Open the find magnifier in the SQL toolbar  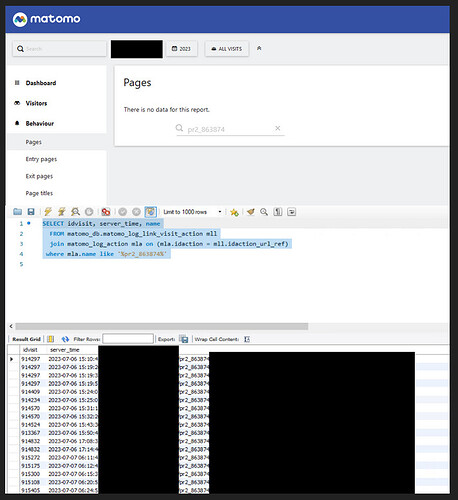tap(264, 212)
